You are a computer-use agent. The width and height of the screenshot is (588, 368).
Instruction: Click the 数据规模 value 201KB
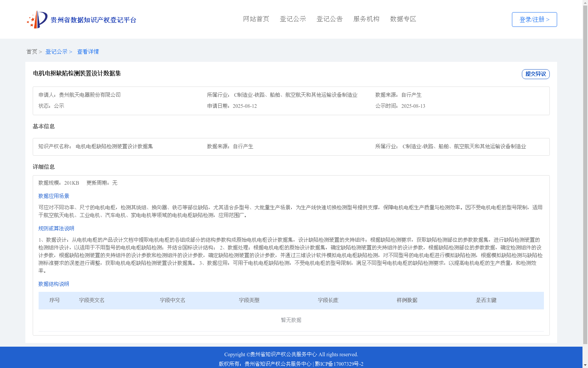(x=72, y=183)
